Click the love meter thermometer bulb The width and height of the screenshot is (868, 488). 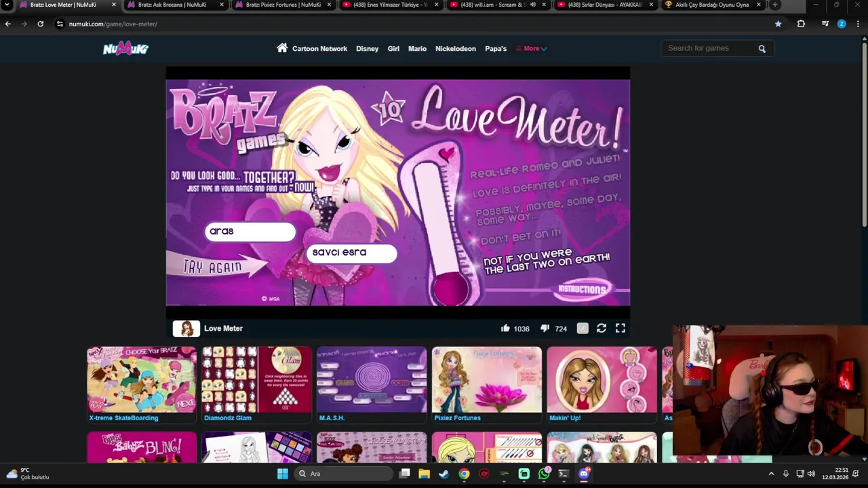pos(451,288)
